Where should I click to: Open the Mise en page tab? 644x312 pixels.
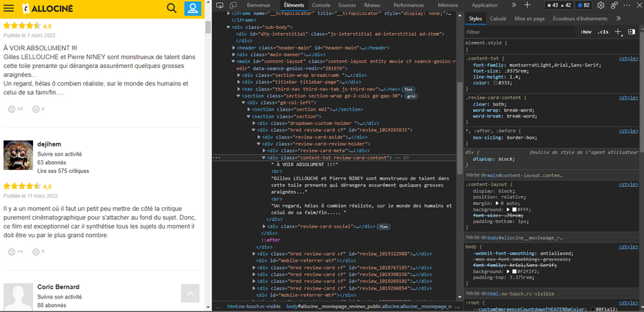click(529, 19)
